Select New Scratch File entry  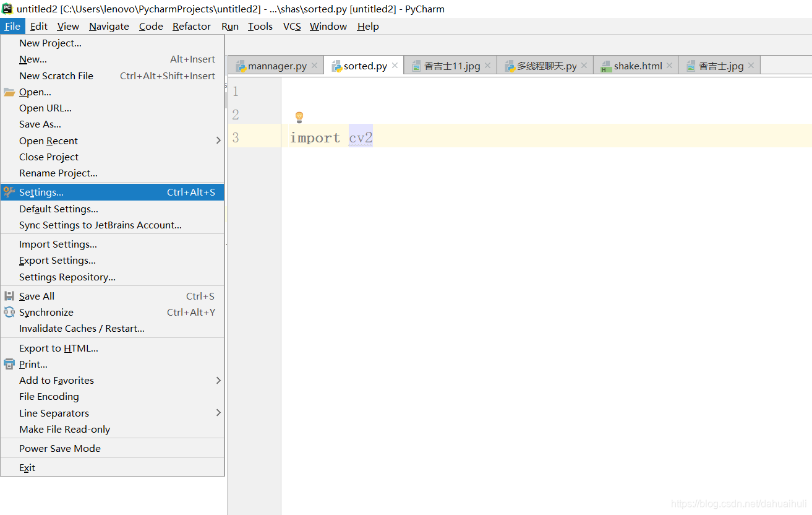[112, 76]
